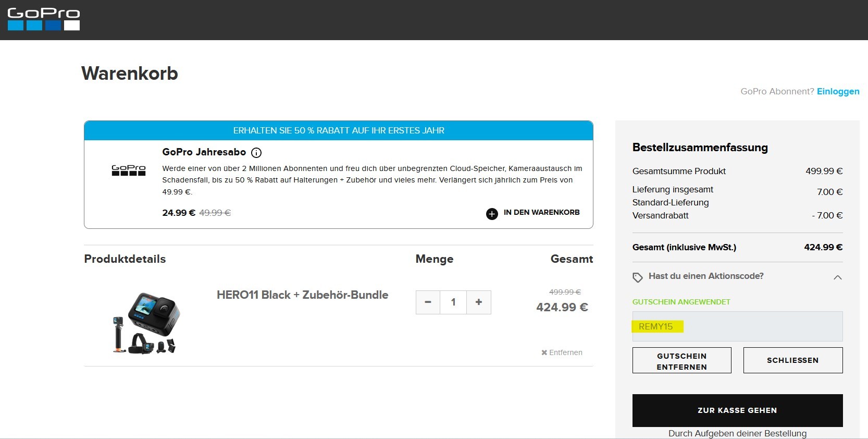This screenshot has width=868, height=439.
Task: Click the Gesamtsumme Produkt 499.99 € value
Action: [824, 171]
